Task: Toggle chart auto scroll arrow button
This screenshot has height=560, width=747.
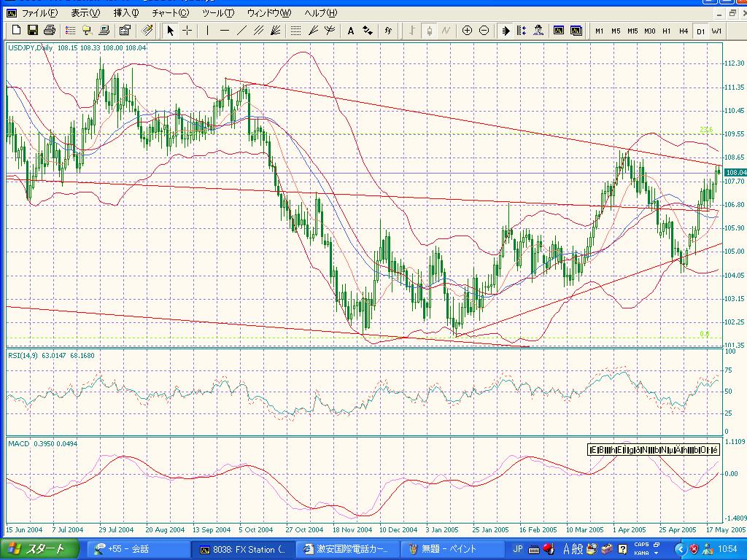Action: click(505, 30)
